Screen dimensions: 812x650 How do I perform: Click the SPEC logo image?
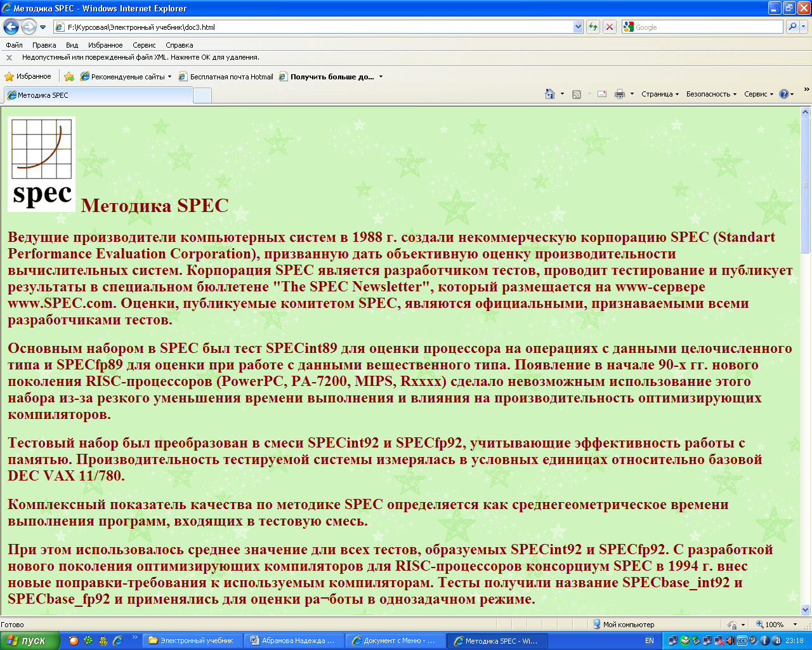click(41, 164)
